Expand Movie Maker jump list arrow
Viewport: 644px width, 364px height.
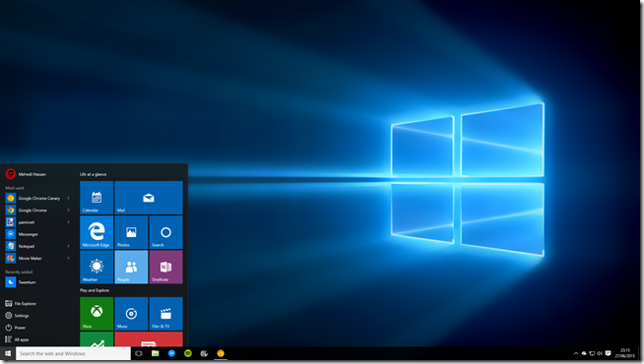69,258
